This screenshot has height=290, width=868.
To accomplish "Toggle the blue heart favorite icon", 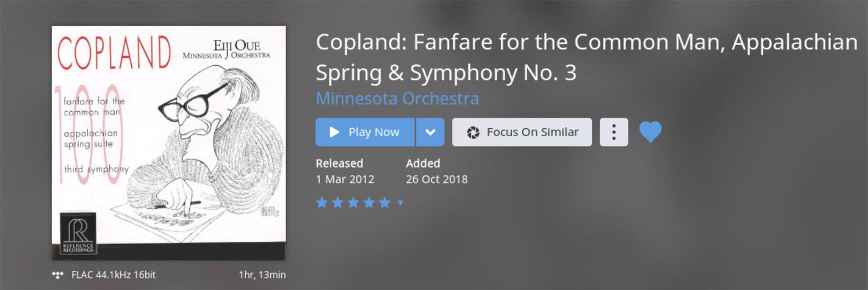I will point(650,132).
